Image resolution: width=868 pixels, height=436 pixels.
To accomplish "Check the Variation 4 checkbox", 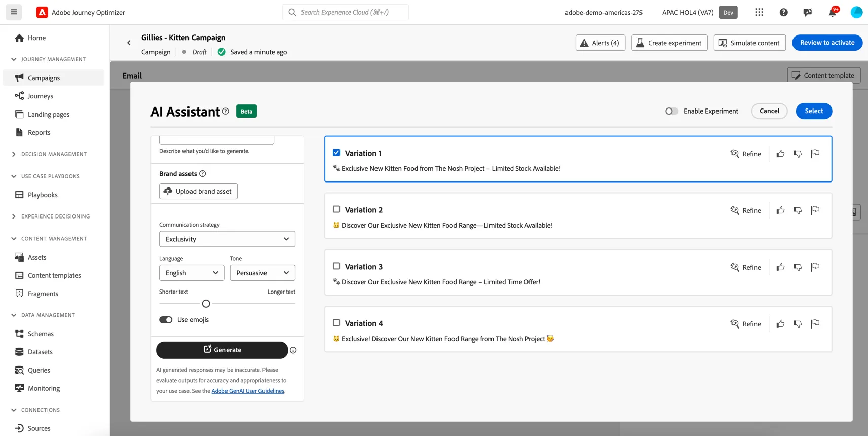I will pyautogui.click(x=336, y=323).
